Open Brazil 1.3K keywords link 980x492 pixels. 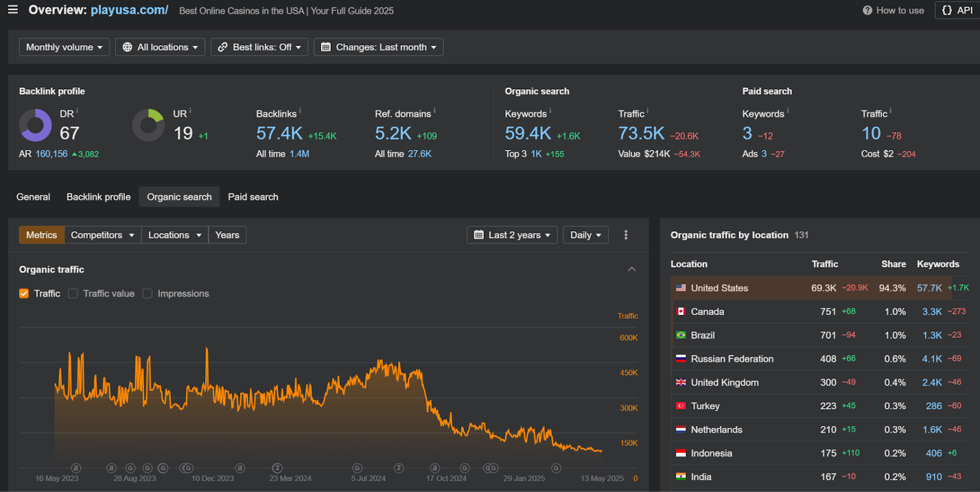tap(932, 335)
